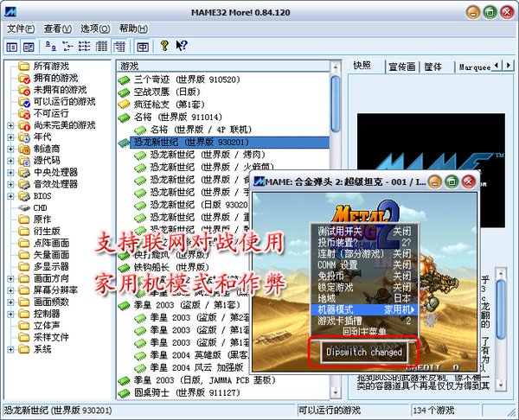Click the yellow question mark About icon
The width and height of the screenshot is (519, 420).
pyautogui.click(x=164, y=46)
